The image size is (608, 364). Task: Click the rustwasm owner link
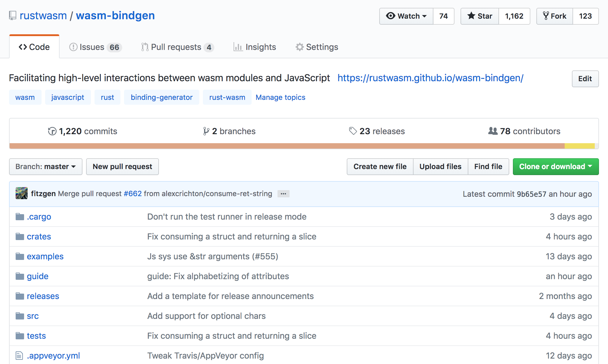click(43, 16)
